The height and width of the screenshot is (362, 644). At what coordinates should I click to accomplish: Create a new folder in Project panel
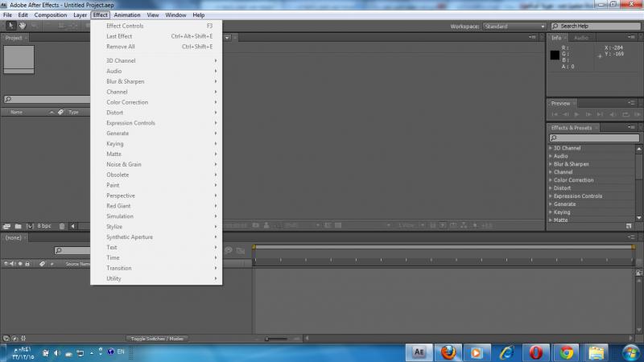18,226
